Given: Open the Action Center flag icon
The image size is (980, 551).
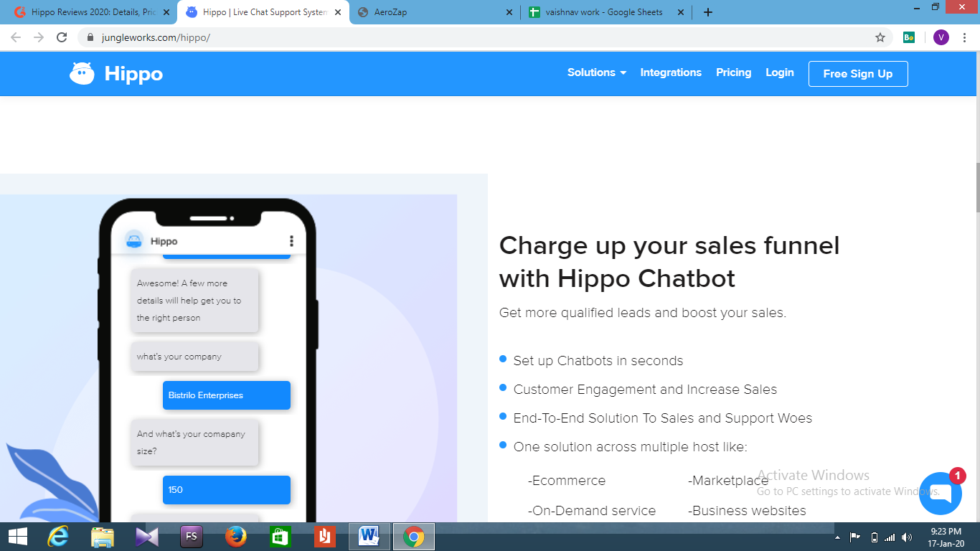Looking at the screenshot, I should pos(855,537).
